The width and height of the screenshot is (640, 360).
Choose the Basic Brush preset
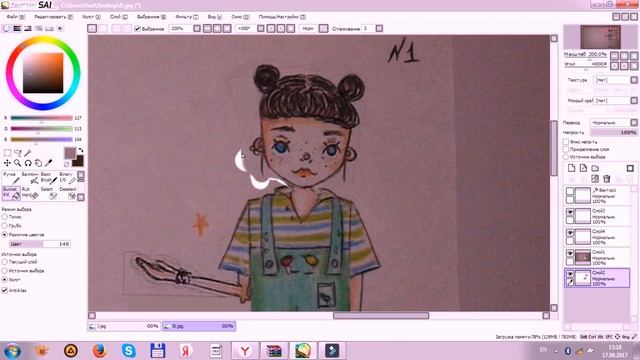[48, 178]
